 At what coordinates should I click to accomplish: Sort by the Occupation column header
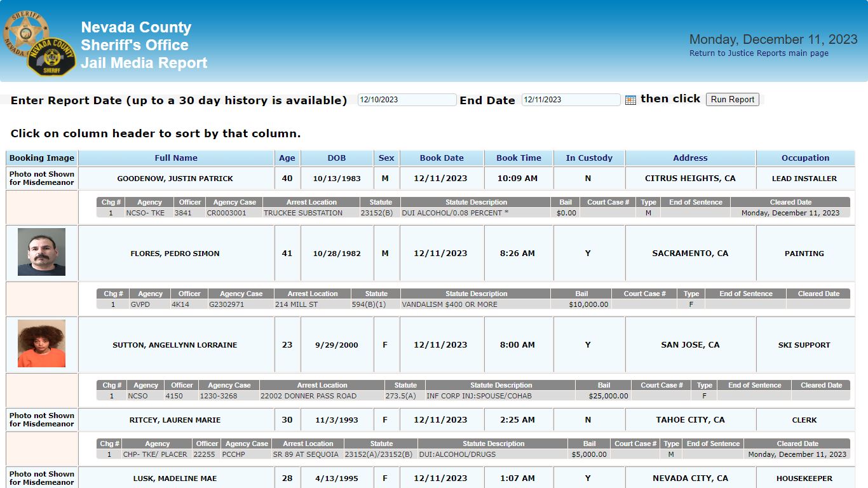coord(805,158)
